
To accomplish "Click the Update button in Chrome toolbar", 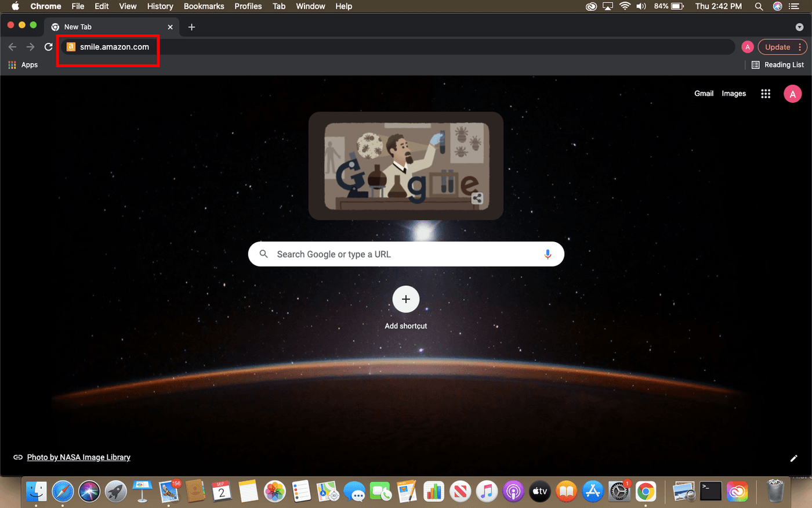I will (x=777, y=47).
